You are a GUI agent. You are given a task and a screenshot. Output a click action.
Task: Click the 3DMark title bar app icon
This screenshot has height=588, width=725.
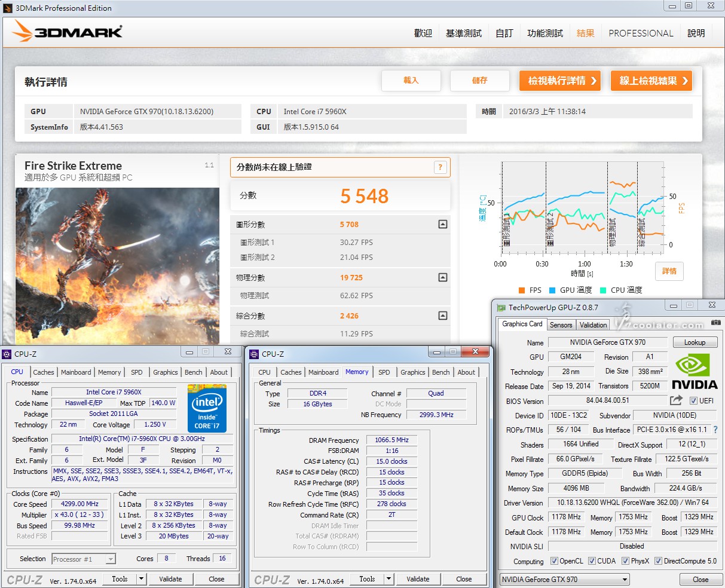[x=7, y=8]
